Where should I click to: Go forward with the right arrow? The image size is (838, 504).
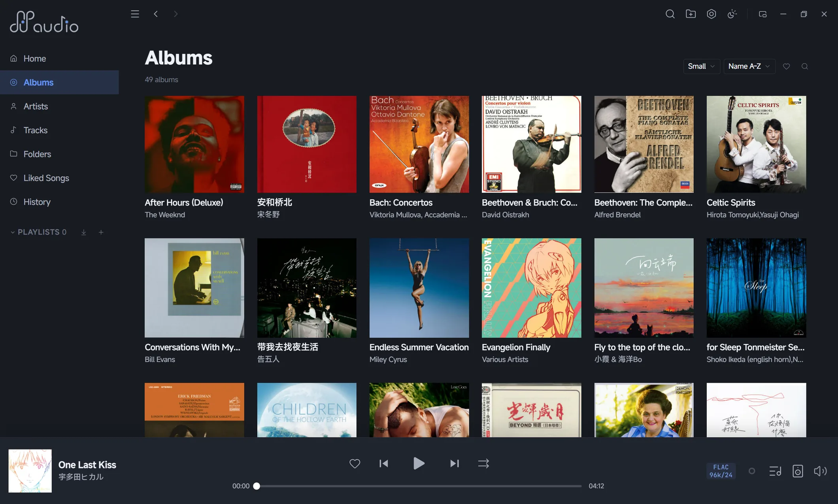(176, 14)
